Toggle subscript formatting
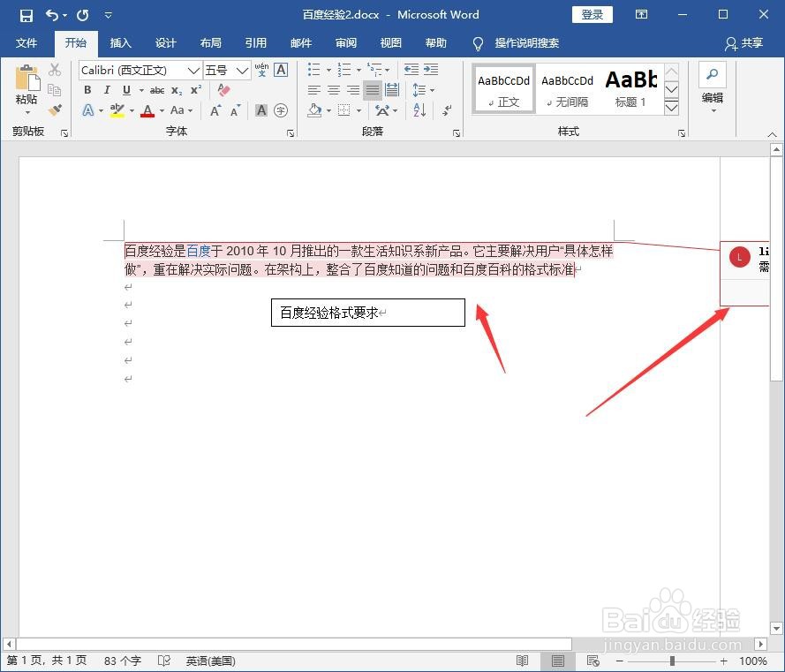The height and width of the screenshot is (672, 785). click(x=177, y=91)
